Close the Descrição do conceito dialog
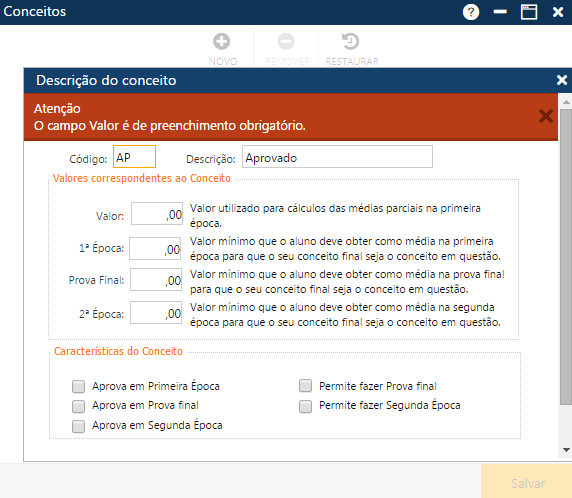The height and width of the screenshot is (498, 572). [x=562, y=80]
